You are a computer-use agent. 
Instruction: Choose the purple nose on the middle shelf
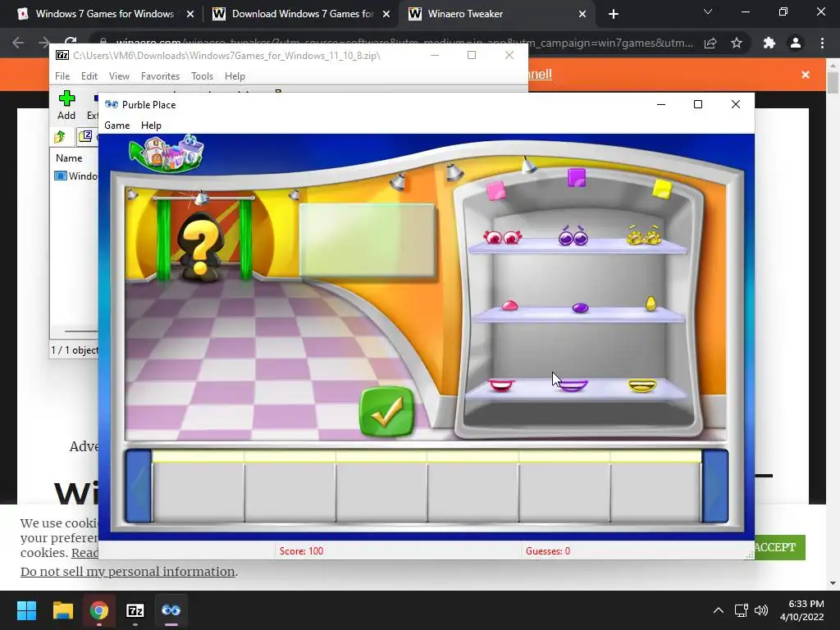tap(580, 308)
